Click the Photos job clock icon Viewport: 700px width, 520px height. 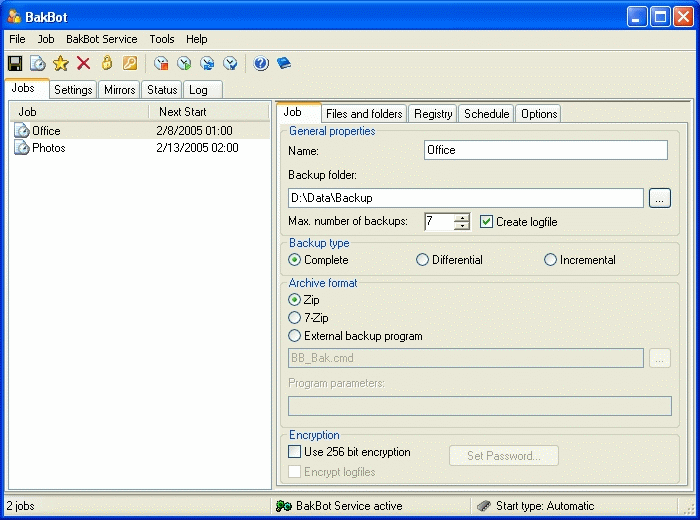(22, 148)
